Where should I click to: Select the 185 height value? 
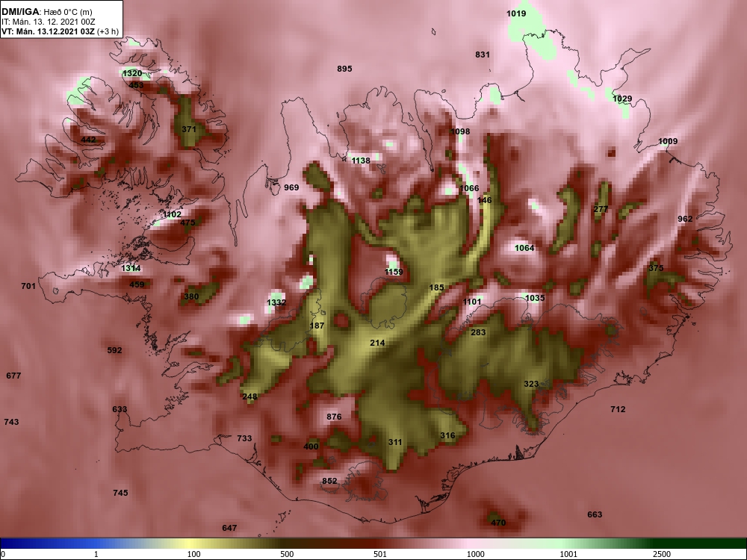click(x=436, y=287)
